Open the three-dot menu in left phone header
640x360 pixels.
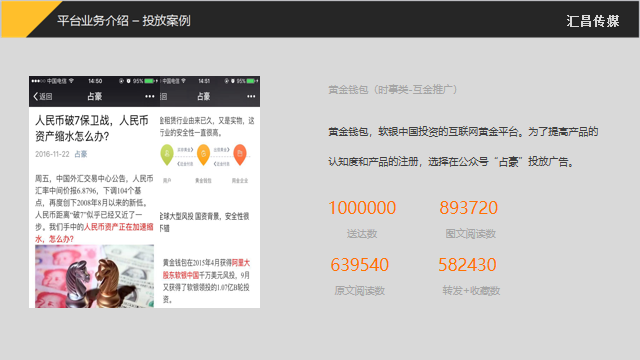[x=150, y=96]
